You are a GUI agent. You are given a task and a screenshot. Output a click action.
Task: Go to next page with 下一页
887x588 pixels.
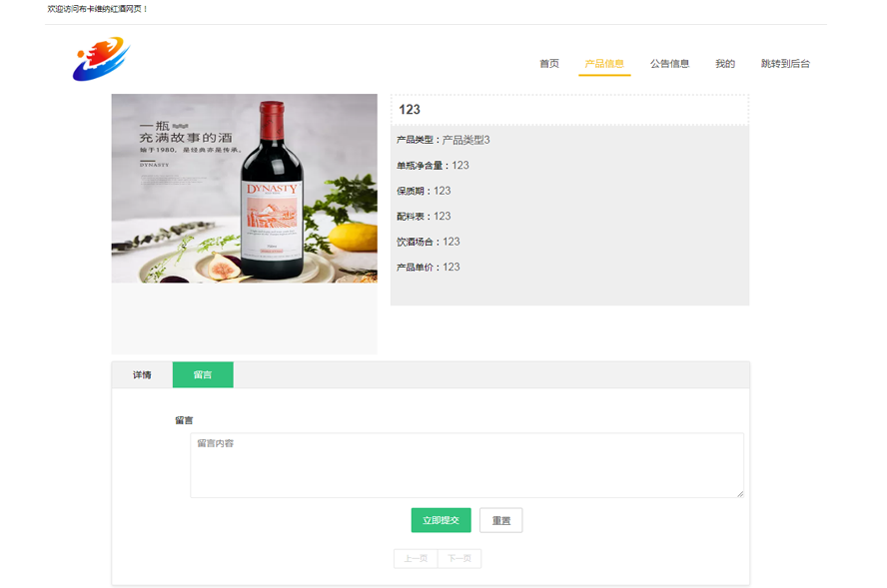coord(459,559)
